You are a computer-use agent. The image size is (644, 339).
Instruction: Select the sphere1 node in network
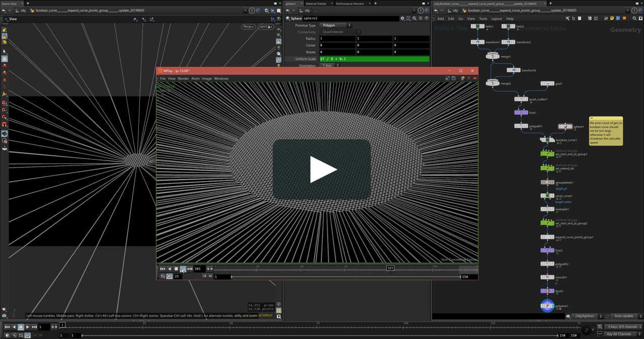click(566, 127)
